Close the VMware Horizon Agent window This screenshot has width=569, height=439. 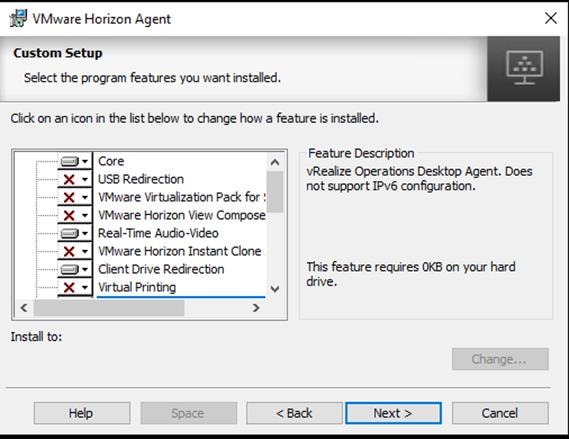click(551, 18)
